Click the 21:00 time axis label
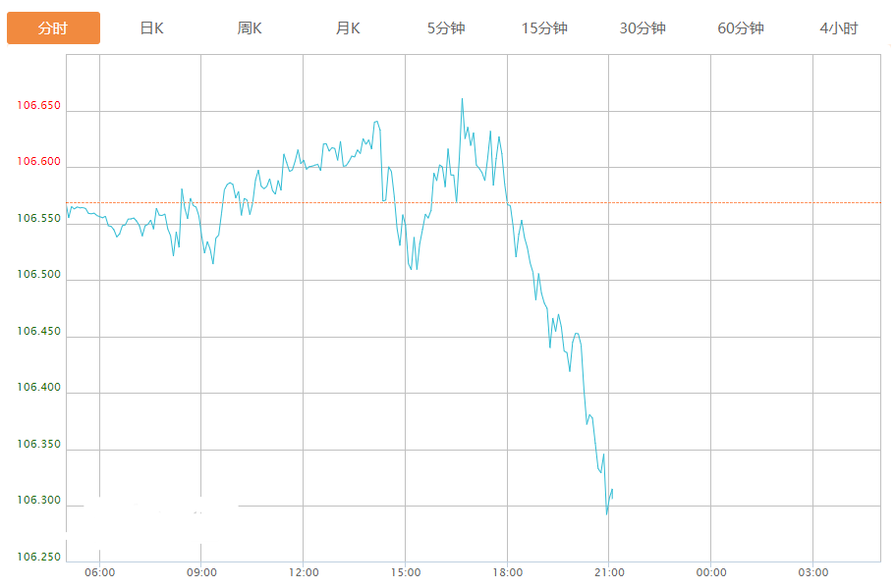The image size is (895, 588). coord(609,572)
